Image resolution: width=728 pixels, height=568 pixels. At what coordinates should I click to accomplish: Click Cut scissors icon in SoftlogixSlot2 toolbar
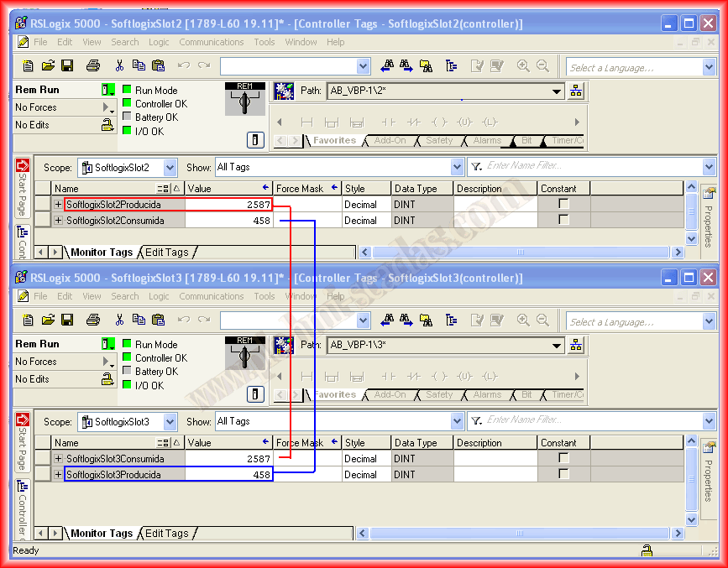click(119, 65)
